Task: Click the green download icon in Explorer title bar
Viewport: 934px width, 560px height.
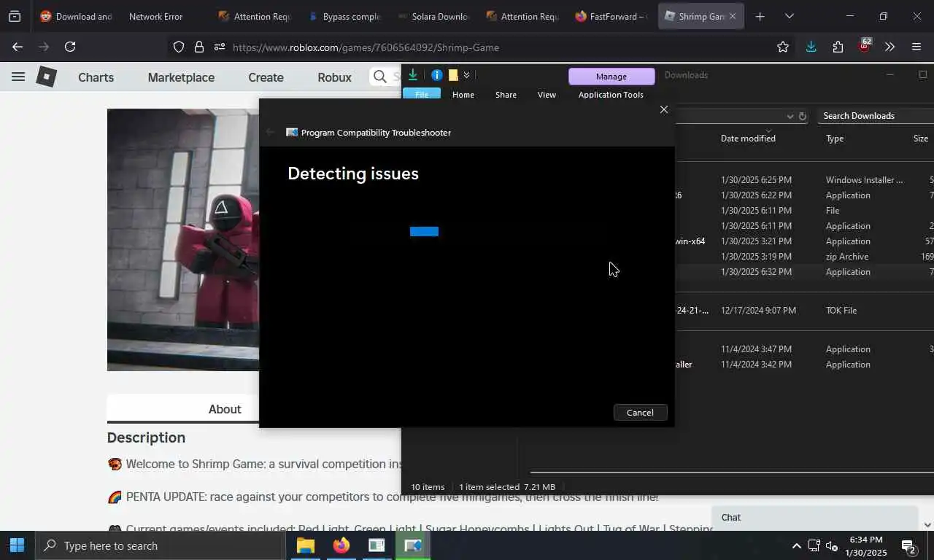Action: pos(413,74)
